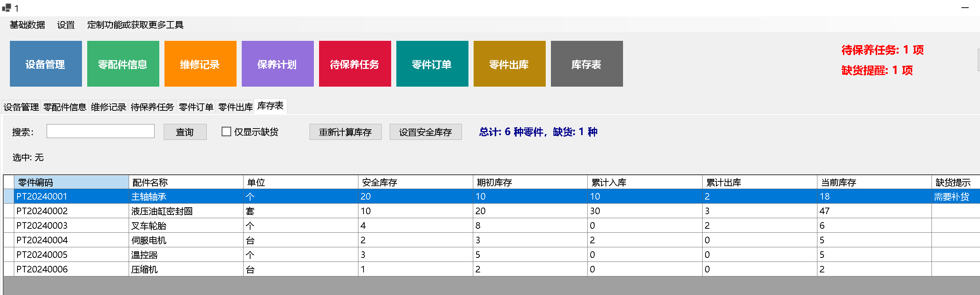Viewport: 980px width, 295px height.
Task: Open the red 待保养任务 tile
Action: (x=355, y=64)
